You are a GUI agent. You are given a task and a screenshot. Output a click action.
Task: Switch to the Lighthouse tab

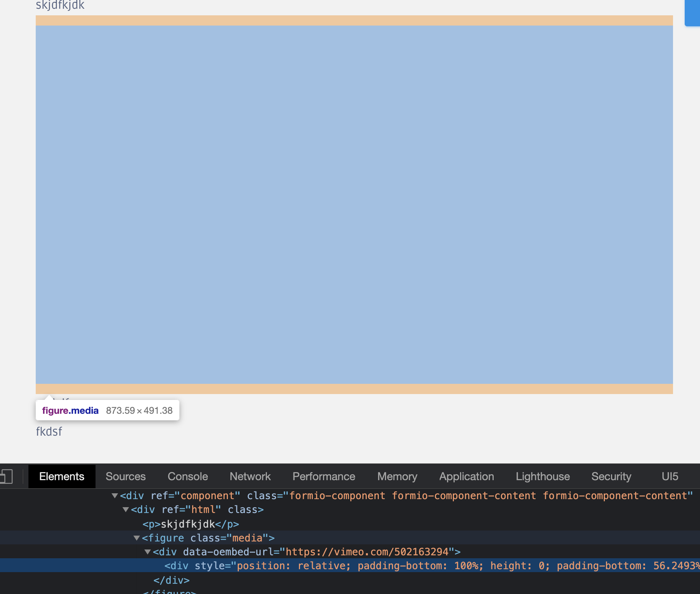(543, 476)
